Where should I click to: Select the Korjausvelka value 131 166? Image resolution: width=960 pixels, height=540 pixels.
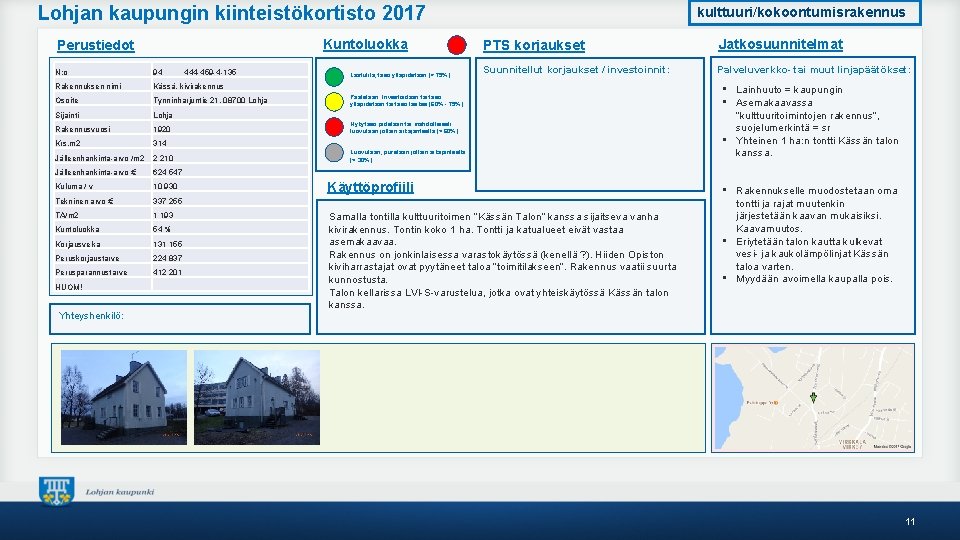[168, 244]
